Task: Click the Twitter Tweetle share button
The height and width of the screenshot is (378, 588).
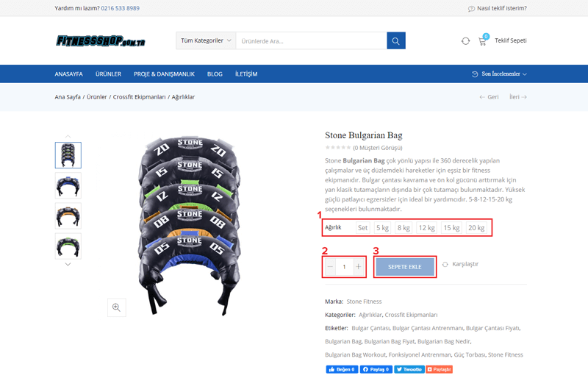Action: point(409,369)
